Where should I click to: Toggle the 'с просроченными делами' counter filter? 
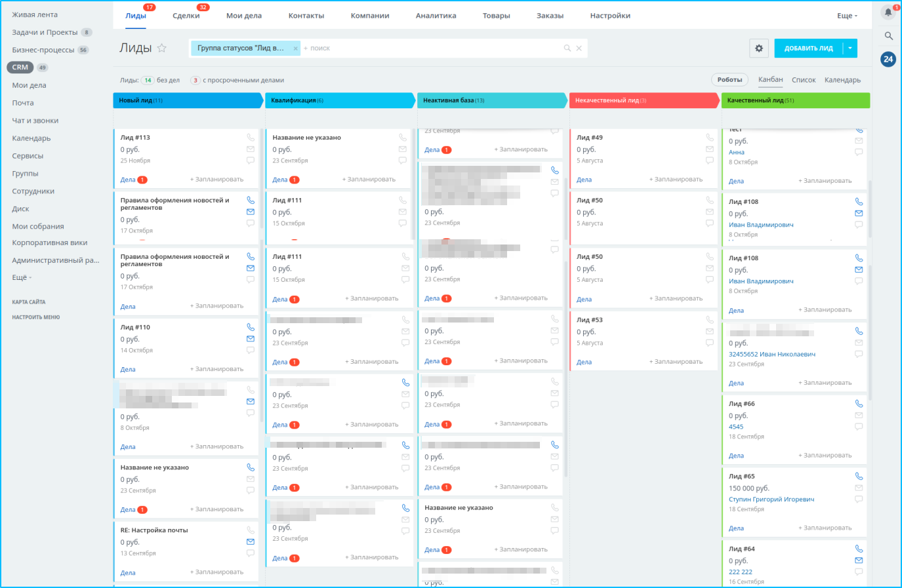click(x=195, y=81)
